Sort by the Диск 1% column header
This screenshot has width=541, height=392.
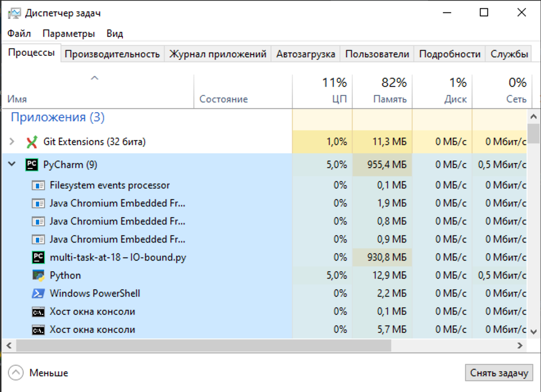pyautogui.click(x=442, y=91)
